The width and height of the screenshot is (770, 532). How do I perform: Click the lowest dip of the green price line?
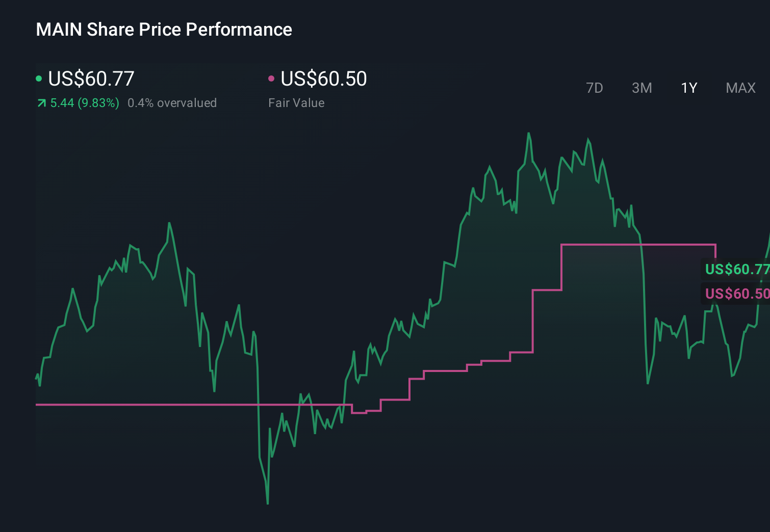coord(267,502)
